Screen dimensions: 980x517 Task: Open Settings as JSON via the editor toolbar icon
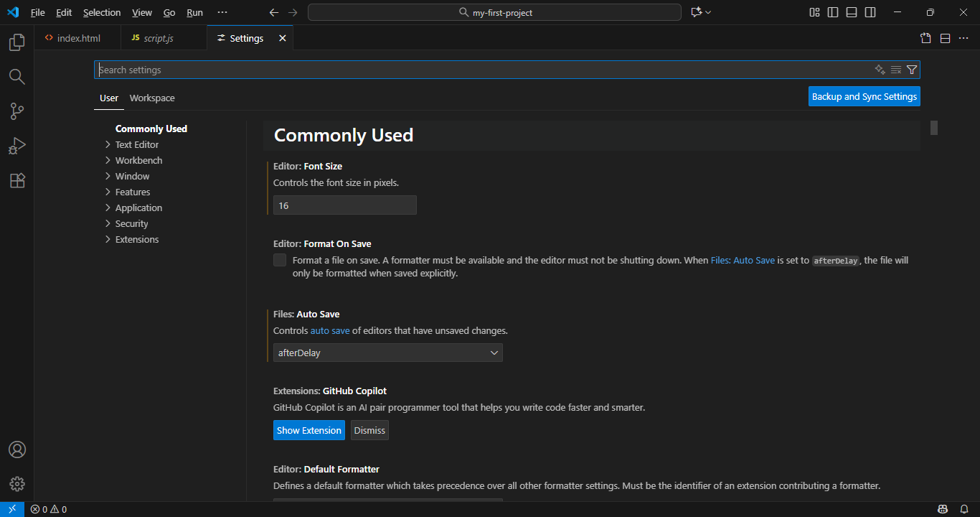click(x=925, y=38)
